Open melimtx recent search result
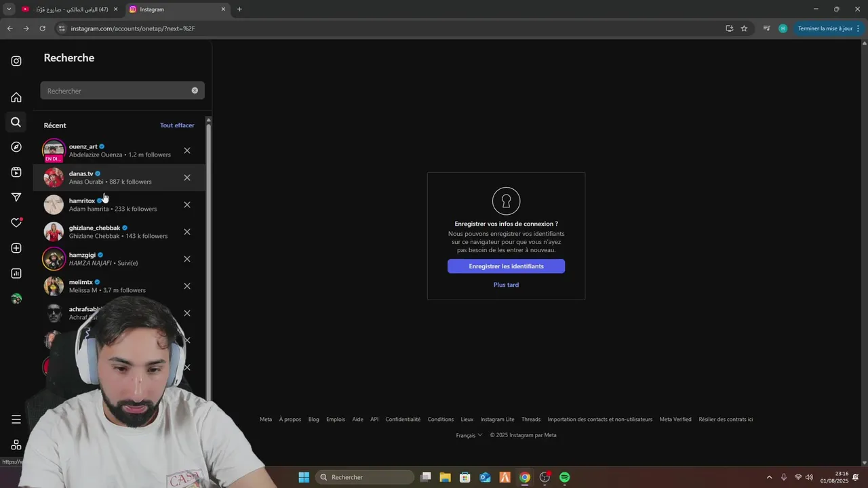 coord(119,286)
